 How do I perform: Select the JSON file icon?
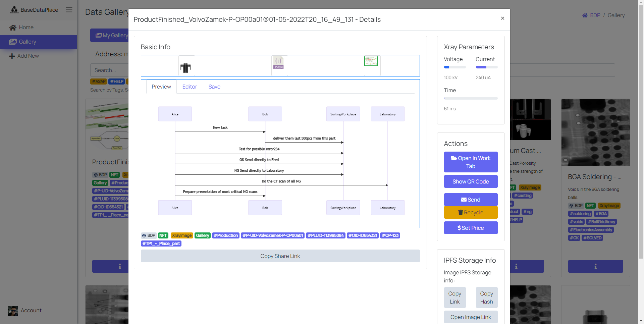click(x=278, y=63)
